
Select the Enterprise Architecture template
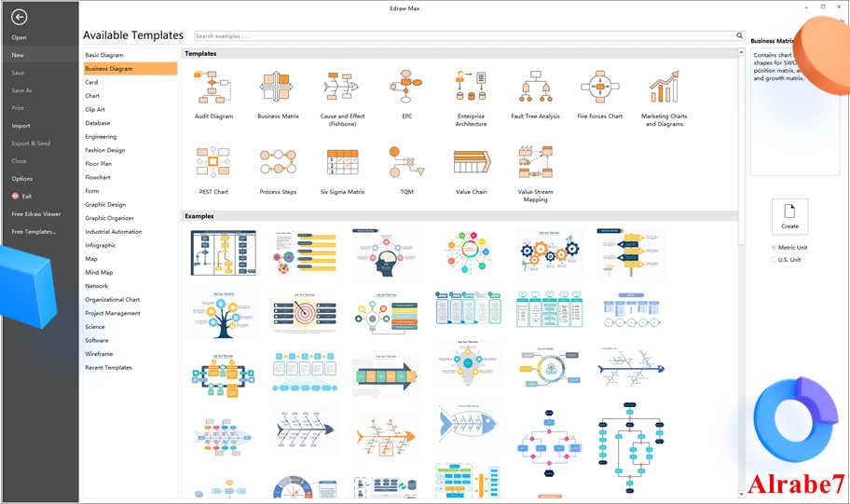pyautogui.click(x=471, y=98)
